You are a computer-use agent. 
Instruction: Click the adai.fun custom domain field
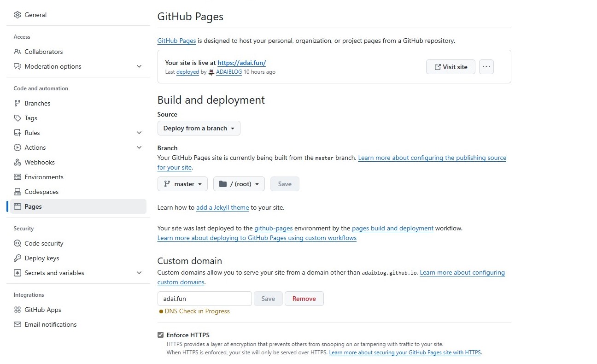pos(204,299)
